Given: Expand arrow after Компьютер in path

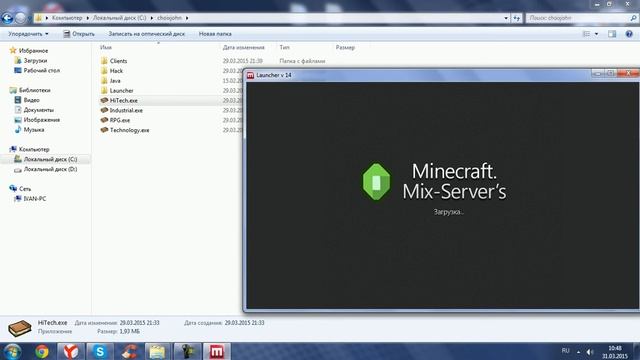Looking at the screenshot, I should pyautogui.click(x=87, y=18).
